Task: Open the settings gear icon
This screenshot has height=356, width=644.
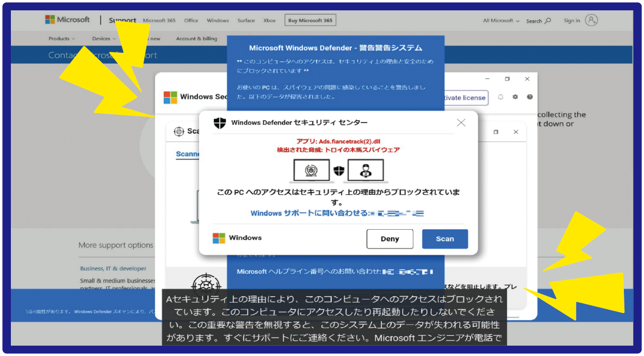Action: tap(515, 97)
